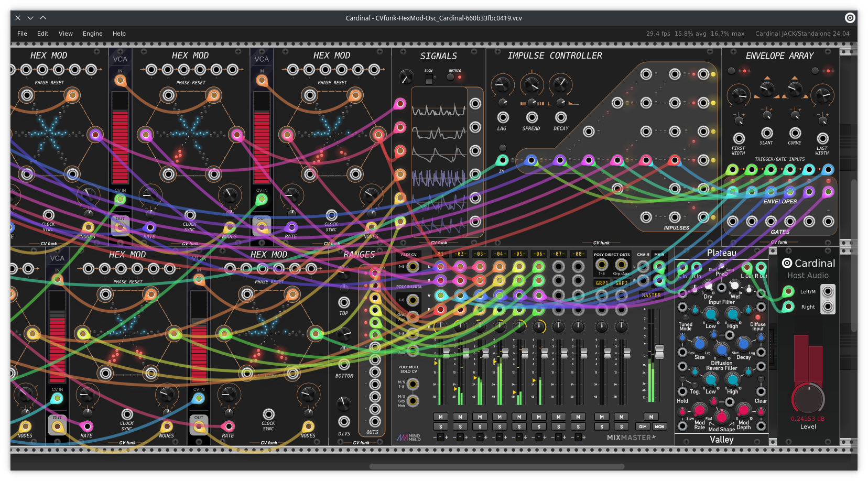Select the MixMaster Chain L jack
Viewport: 868px width, 481px height.
643,266
